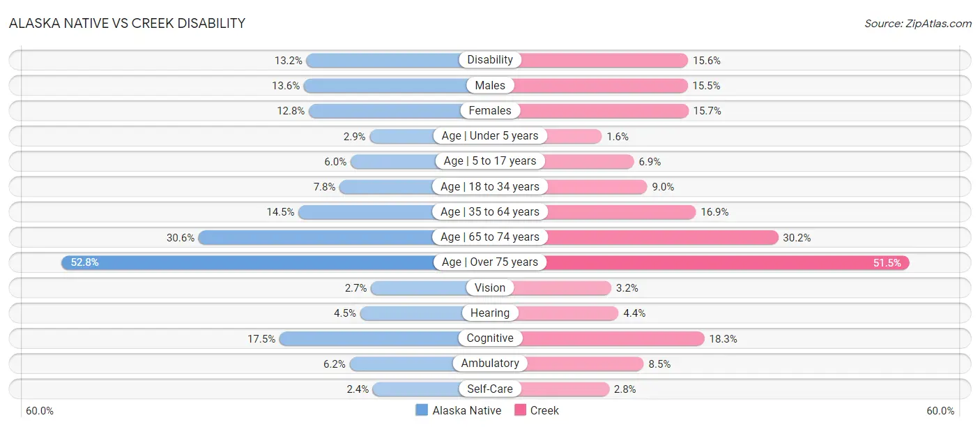Toggle the Creek legend label

point(544,410)
